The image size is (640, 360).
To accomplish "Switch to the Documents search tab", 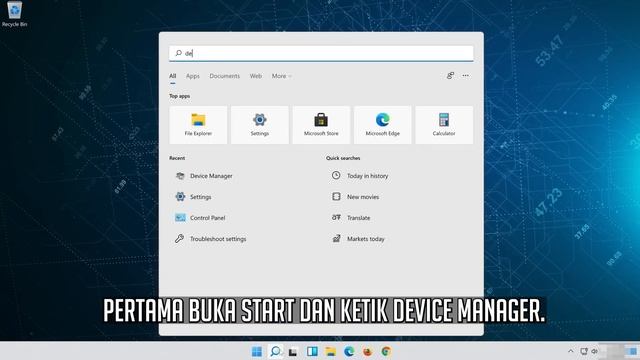I will pos(224,76).
